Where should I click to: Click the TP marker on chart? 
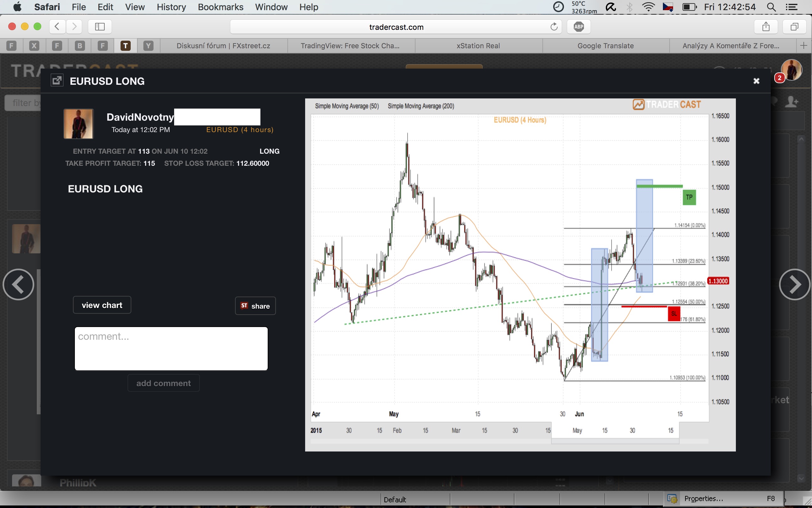point(689,197)
